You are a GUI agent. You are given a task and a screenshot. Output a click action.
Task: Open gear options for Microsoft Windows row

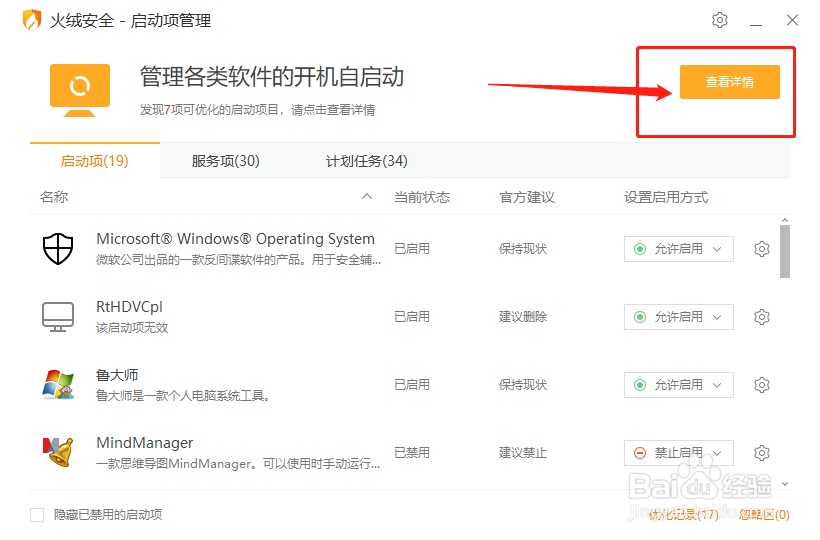(x=761, y=249)
